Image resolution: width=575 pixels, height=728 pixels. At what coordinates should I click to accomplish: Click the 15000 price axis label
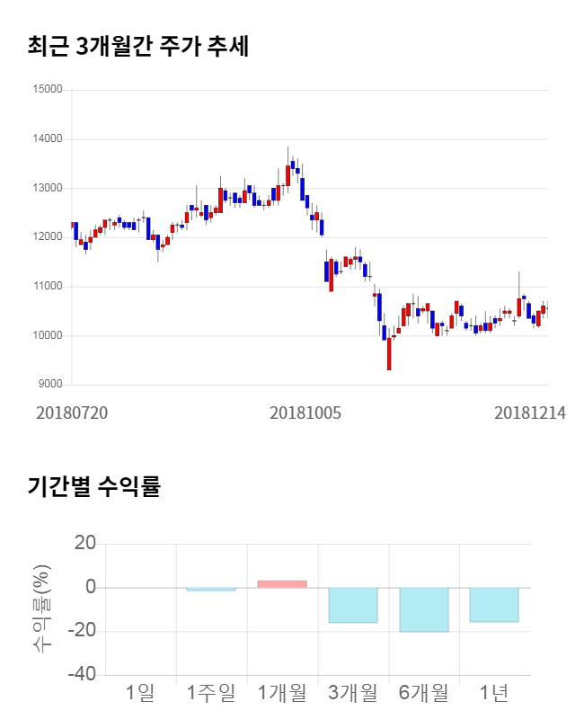(x=47, y=90)
